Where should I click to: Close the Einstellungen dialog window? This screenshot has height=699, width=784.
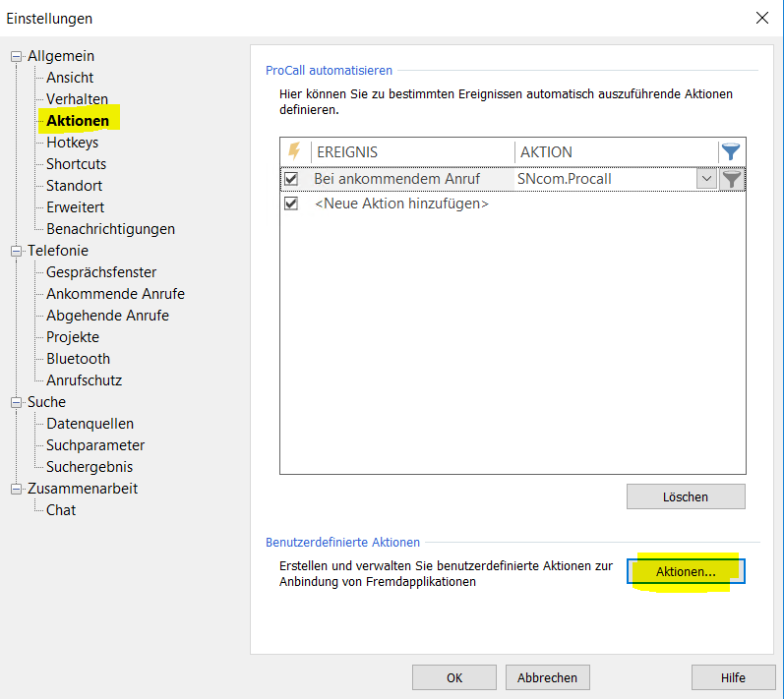pos(760,18)
